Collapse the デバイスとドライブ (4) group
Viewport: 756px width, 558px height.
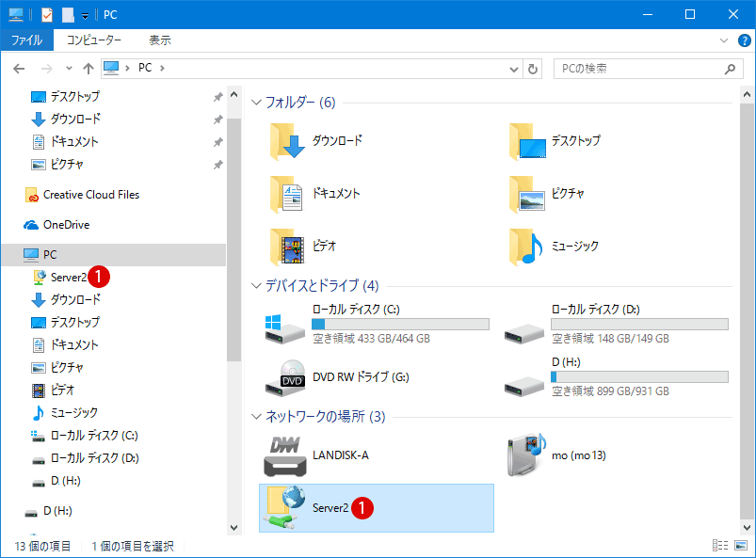(256, 286)
